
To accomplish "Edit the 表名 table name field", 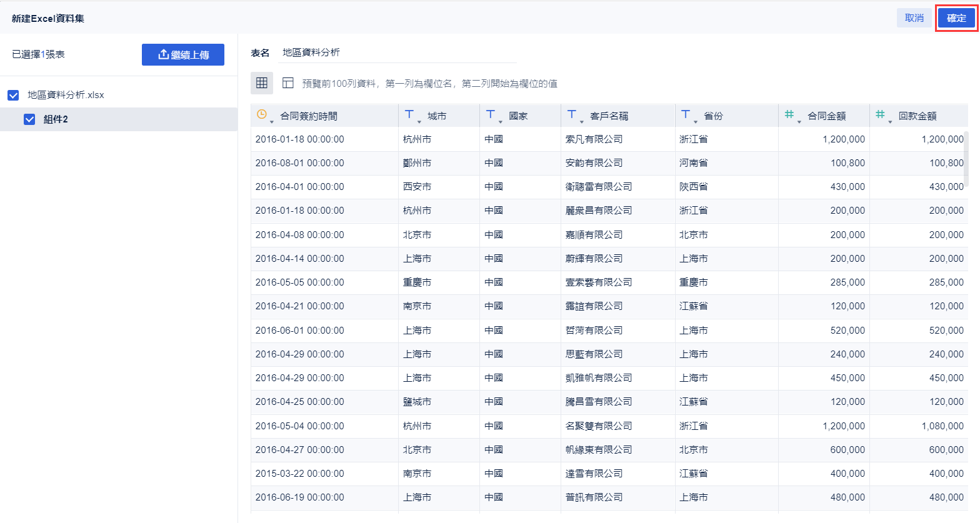I will [x=397, y=52].
